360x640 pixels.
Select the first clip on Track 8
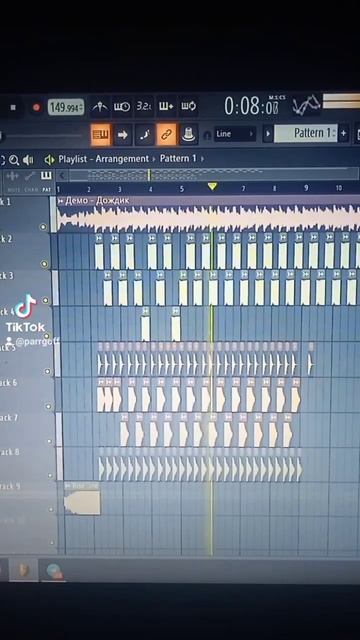click(x=101, y=464)
